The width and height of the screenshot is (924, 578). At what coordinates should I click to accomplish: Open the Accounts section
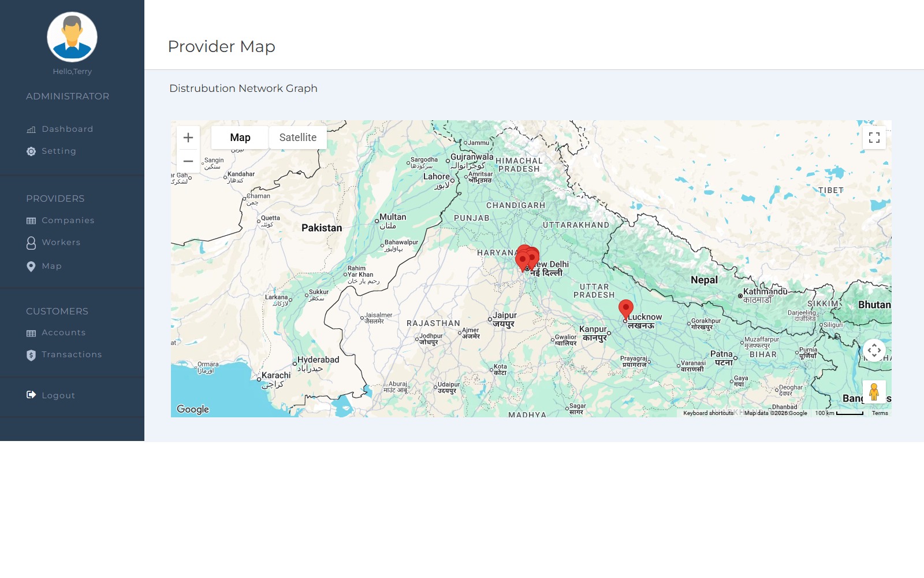tap(64, 332)
